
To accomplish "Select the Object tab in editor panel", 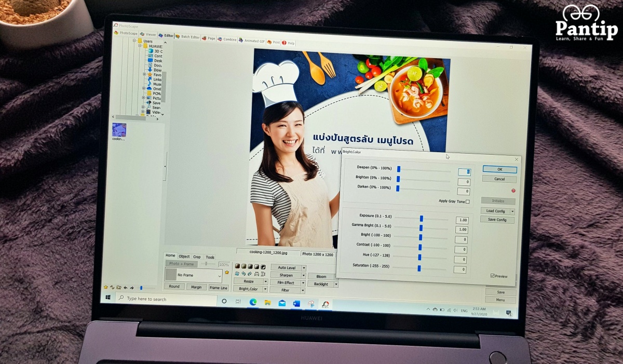I will (184, 257).
